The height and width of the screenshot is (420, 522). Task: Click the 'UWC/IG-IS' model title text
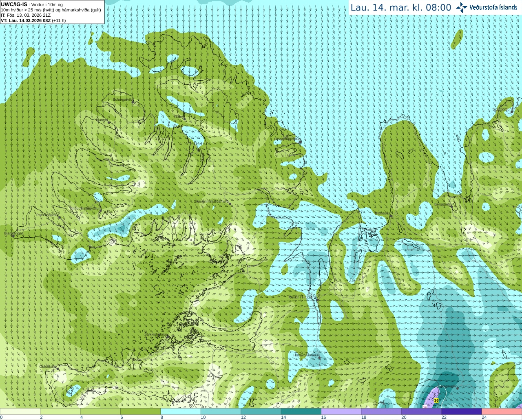tap(14, 4)
